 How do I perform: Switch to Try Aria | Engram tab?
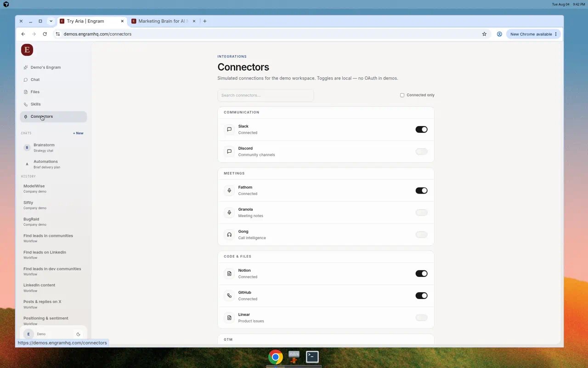point(92,21)
